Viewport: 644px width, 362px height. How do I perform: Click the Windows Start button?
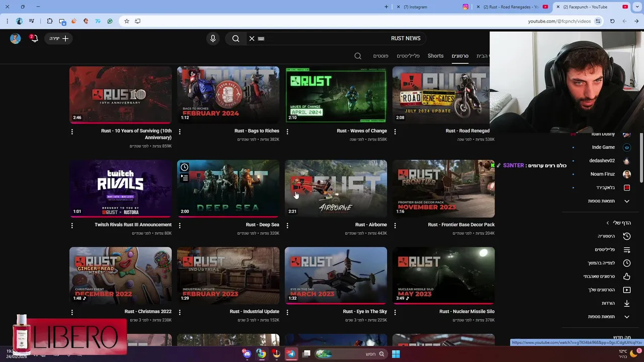tap(396, 354)
